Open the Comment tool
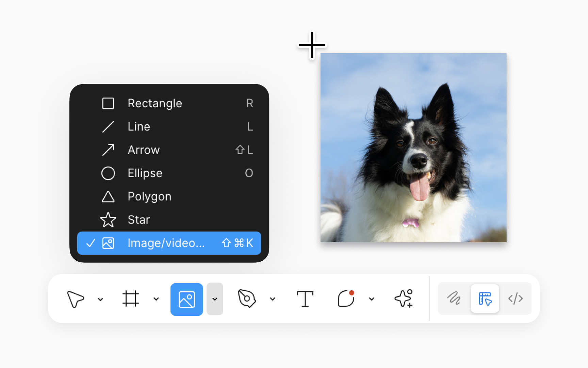The width and height of the screenshot is (588, 368). 346,299
